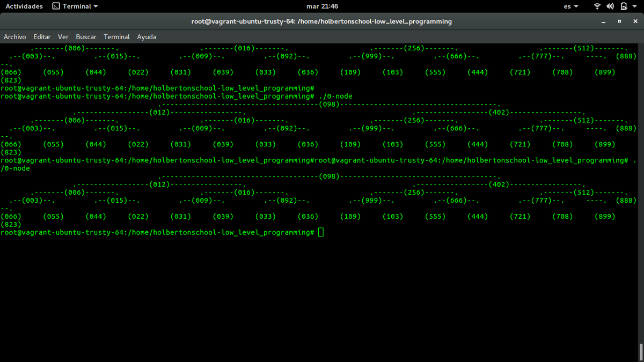The width and height of the screenshot is (644, 362).
Task: Open the Terminal menu in the menu bar
Action: [x=116, y=37]
